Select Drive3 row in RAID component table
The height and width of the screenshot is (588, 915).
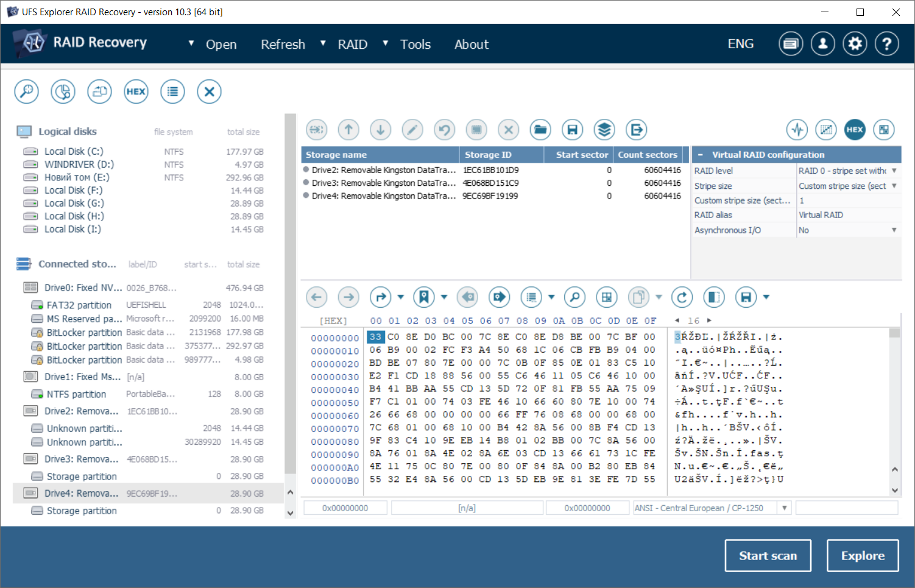point(495,183)
